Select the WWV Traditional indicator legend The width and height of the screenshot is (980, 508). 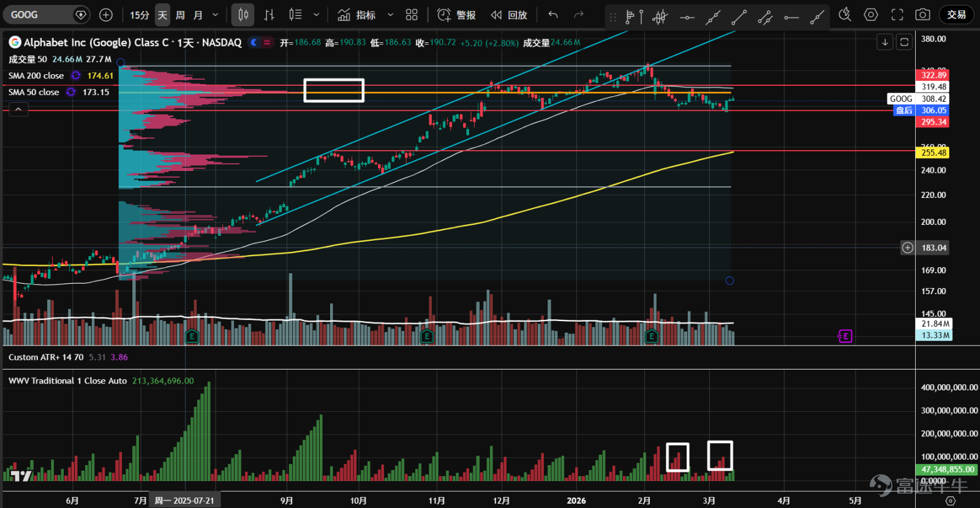[67, 381]
